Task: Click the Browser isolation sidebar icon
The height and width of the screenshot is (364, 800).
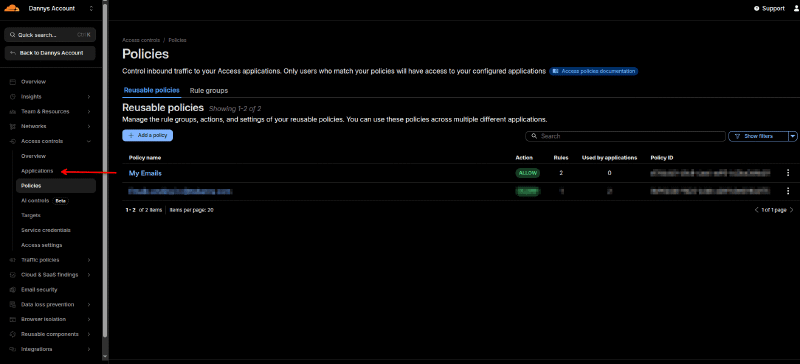Action: pyautogui.click(x=12, y=319)
